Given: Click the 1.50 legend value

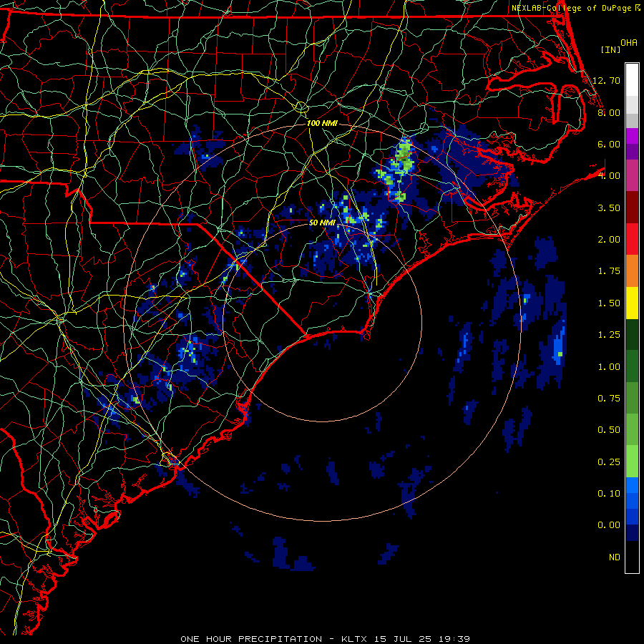Looking at the screenshot, I should [609, 303].
